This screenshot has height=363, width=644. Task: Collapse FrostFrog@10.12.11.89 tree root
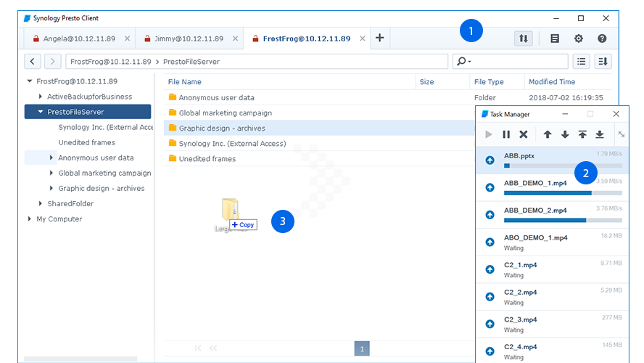pos(30,81)
